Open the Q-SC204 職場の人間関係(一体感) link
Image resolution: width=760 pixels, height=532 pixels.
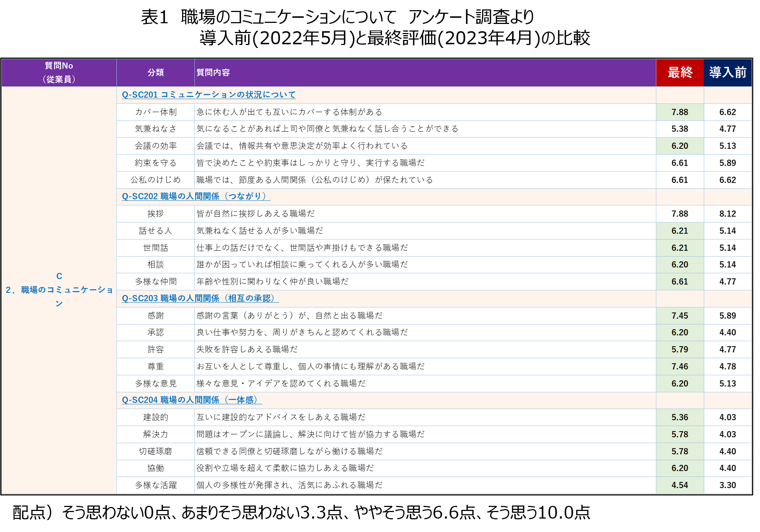point(192,400)
